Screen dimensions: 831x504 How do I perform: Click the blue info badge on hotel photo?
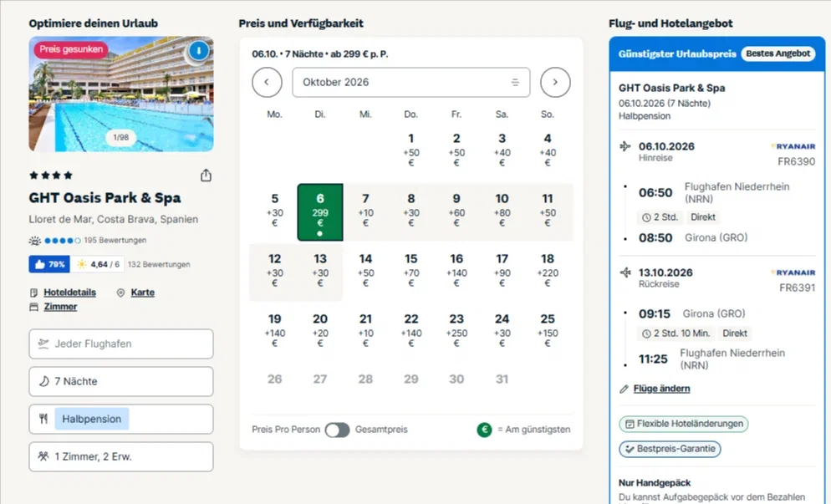[199, 51]
